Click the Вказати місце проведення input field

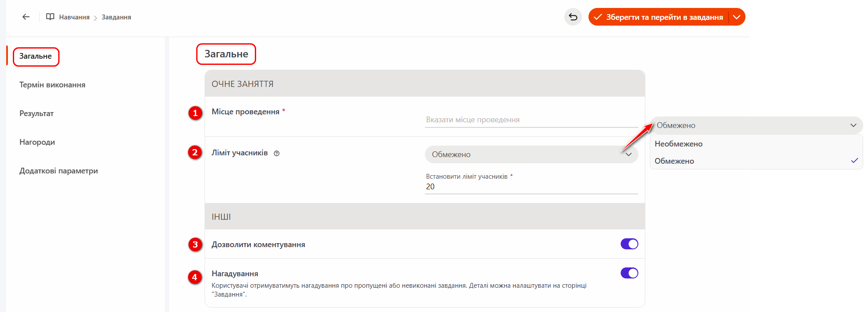coord(531,120)
